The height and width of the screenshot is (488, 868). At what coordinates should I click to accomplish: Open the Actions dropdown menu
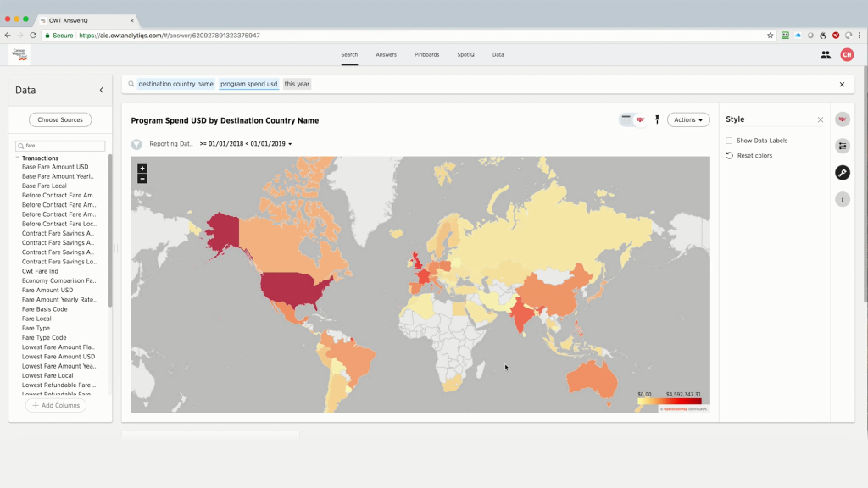click(688, 120)
